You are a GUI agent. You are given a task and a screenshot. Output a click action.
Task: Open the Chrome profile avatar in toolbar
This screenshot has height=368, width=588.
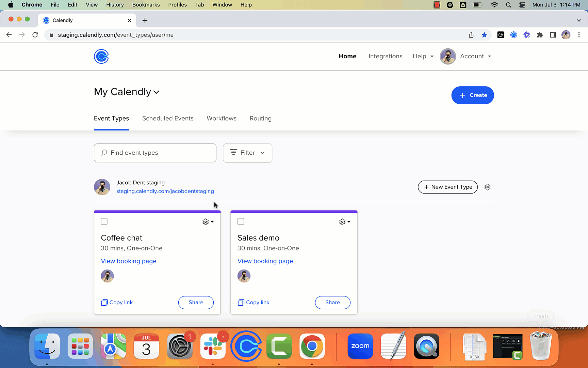click(x=566, y=35)
